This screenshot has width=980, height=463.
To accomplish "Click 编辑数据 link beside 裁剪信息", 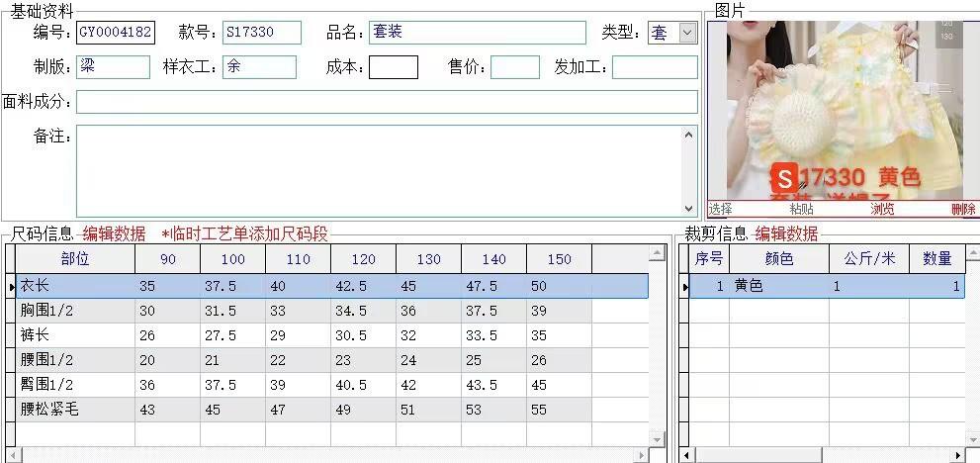I will tap(786, 234).
